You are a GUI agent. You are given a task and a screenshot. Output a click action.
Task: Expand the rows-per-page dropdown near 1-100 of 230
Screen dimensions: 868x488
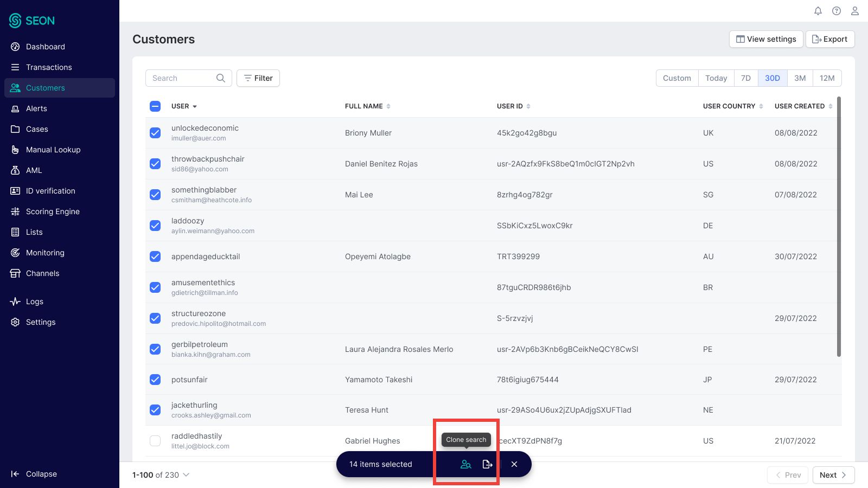[x=186, y=475]
